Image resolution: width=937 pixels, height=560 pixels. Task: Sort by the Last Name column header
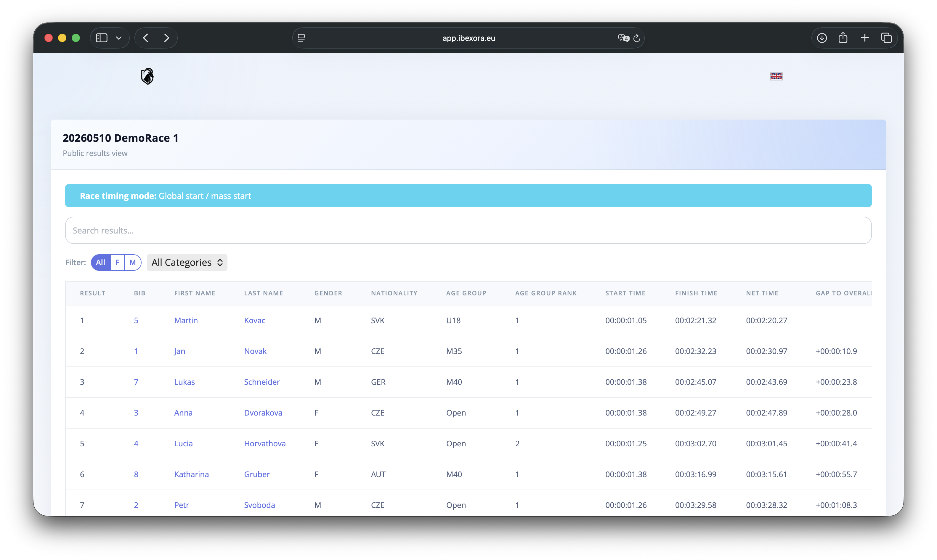pos(264,293)
